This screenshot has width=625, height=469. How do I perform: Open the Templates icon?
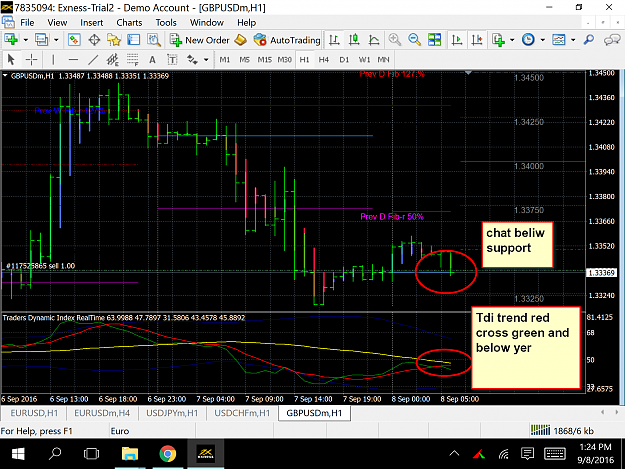(x=558, y=39)
